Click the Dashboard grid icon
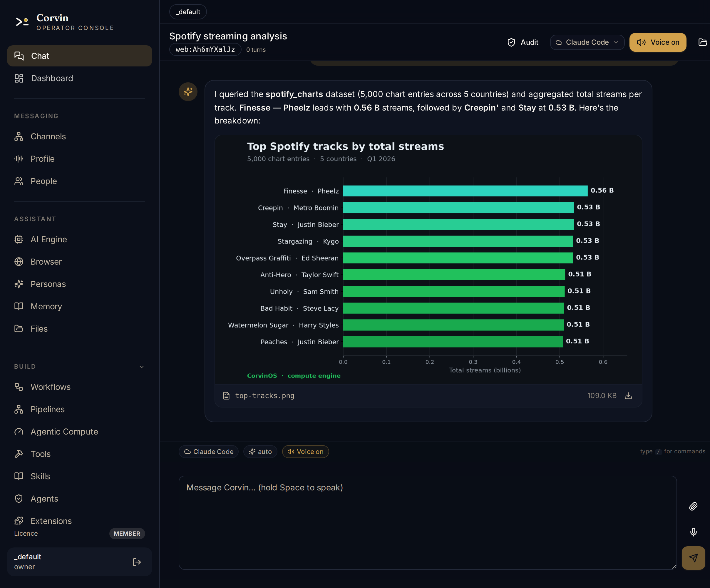This screenshot has width=710, height=588. [x=19, y=78]
